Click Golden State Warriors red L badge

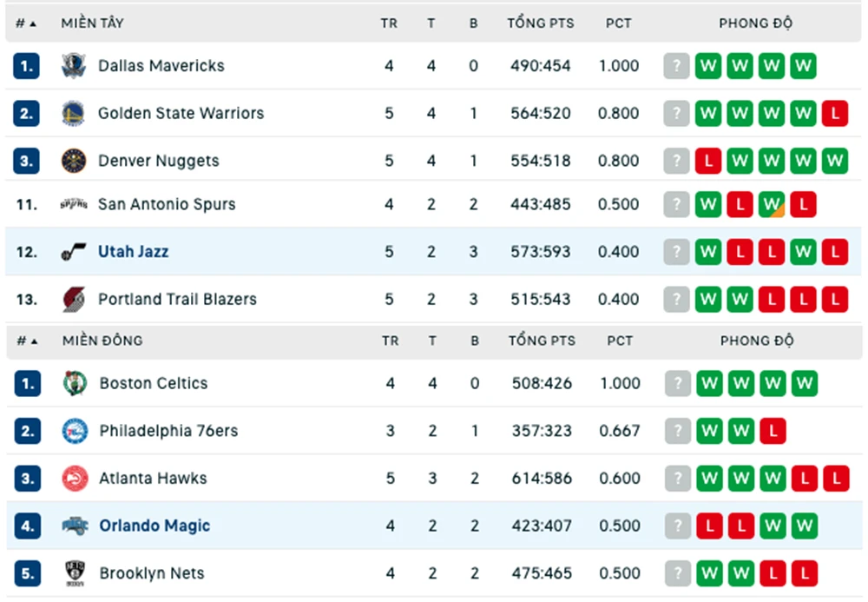pos(835,114)
